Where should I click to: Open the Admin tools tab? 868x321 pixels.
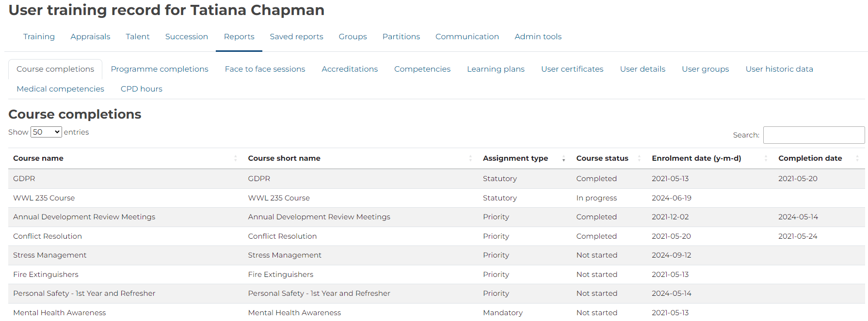(x=538, y=37)
